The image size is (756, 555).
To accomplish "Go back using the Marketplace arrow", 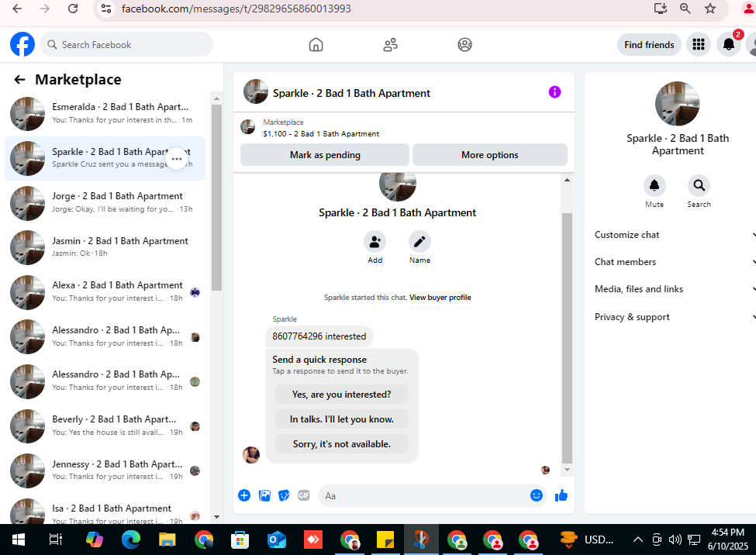I will point(19,80).
